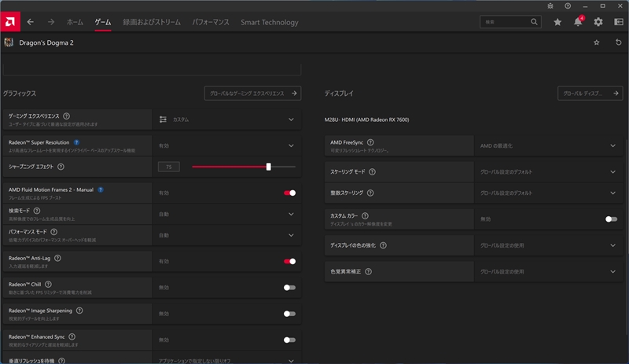
Task: Open 録画およびストリーム tab
Action: pyautogui.click(x=152, y=23)
